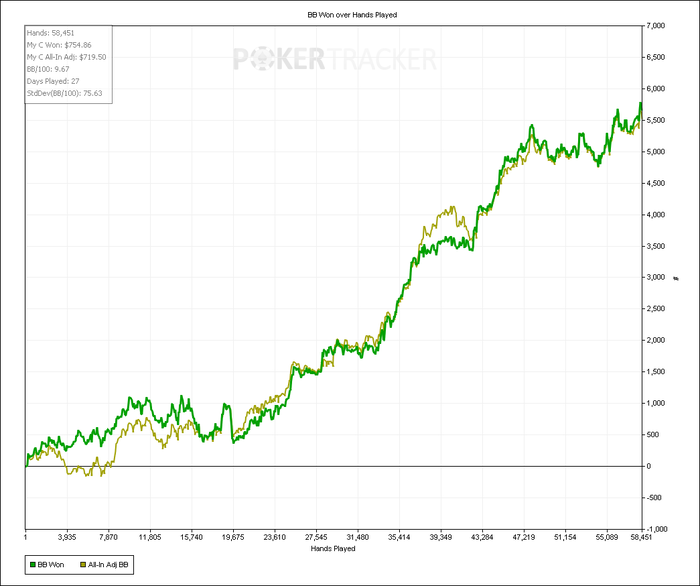Click the 'BB/100: 9.67' stat
The width and height of the screenshot is (700, 586).
[48, 69]
